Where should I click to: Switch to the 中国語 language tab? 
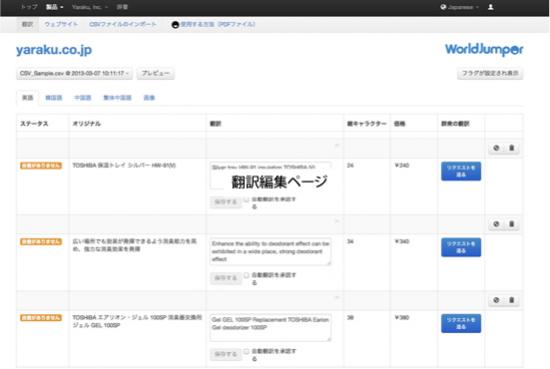(83, 98)
